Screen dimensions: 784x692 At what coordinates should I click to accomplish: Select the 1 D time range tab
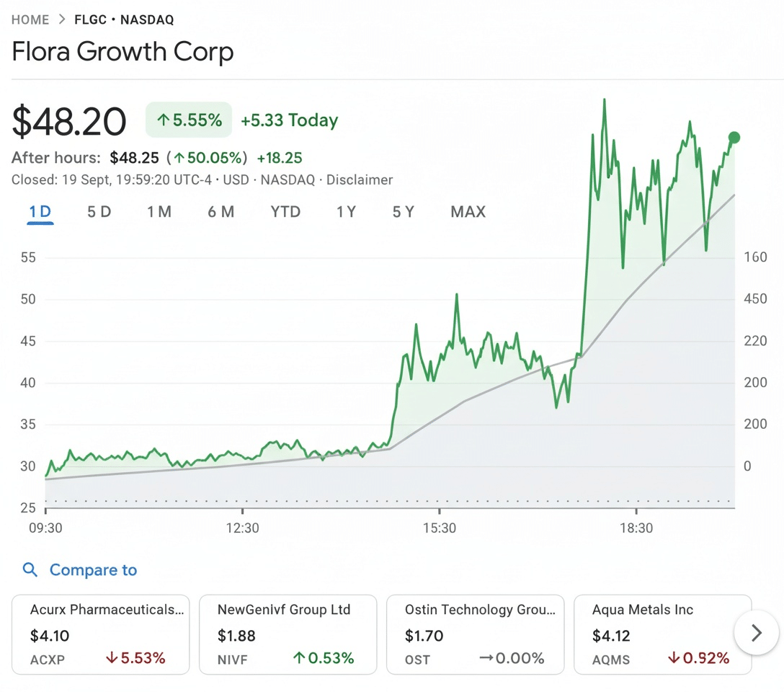click(40, 212)
